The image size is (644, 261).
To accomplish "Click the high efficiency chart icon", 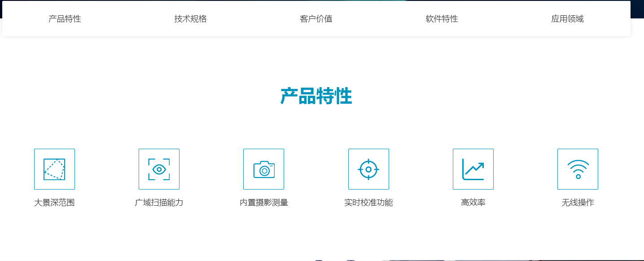I will pos(473,169).
